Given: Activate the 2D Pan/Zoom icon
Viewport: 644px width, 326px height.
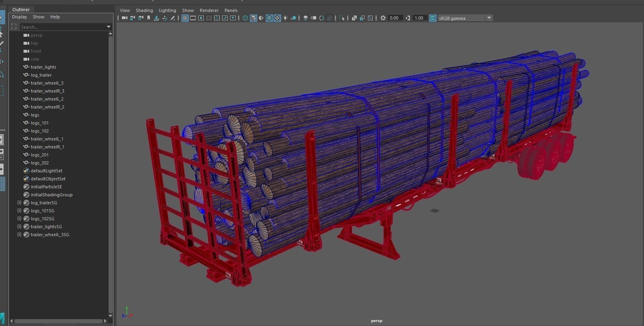Looking at the screenshot, I should (165, 18).
